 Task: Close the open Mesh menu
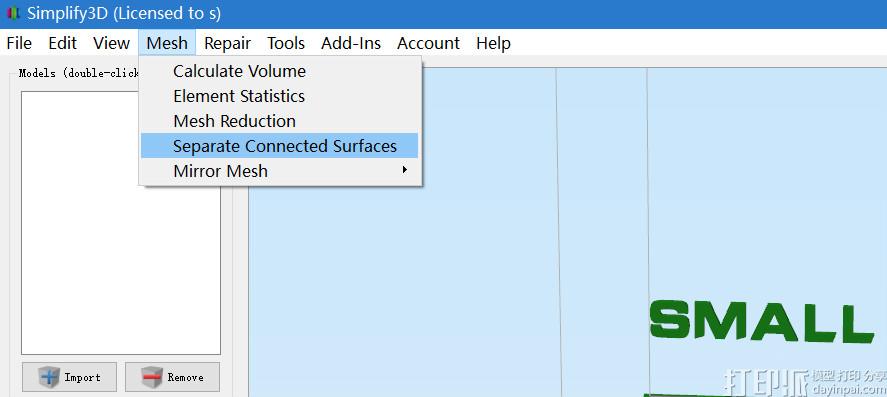tap(167, 43)
